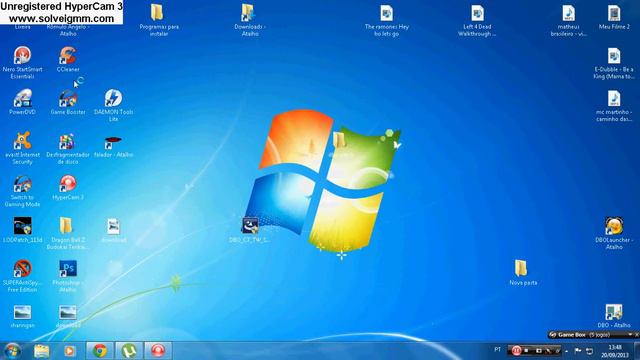
Task: Open the Game Box (5 jogos) bar
Action: coord(593,335)
